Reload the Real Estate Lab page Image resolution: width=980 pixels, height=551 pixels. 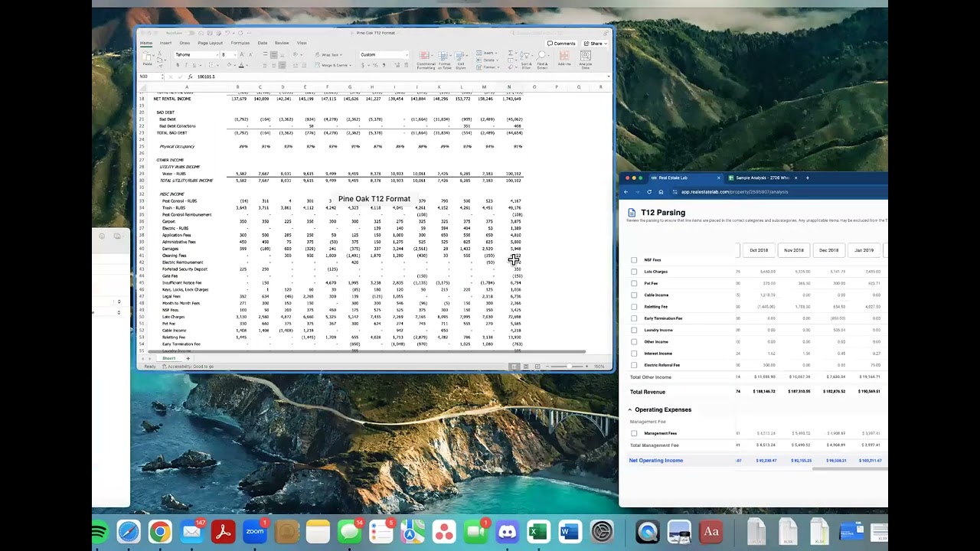coord(649,192)
